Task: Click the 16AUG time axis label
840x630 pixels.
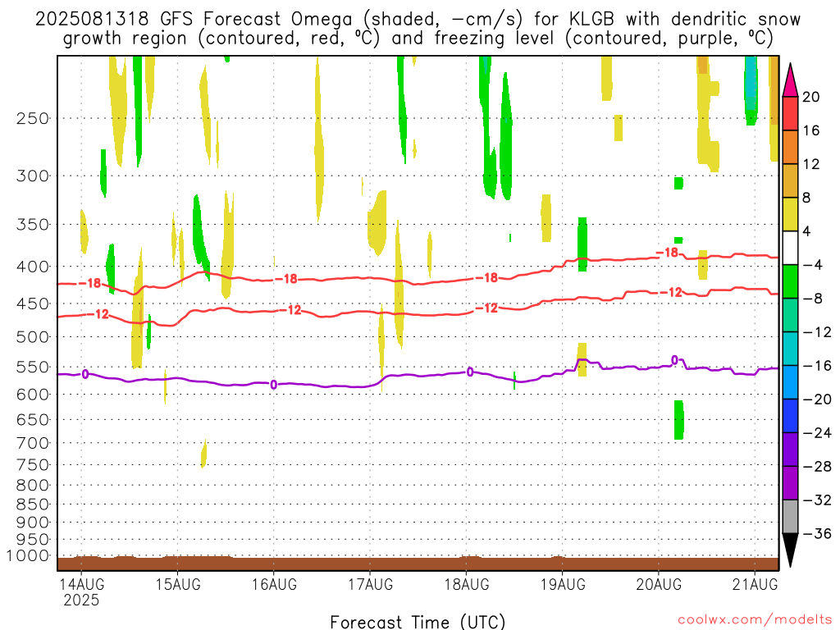Action: (274, 584)
